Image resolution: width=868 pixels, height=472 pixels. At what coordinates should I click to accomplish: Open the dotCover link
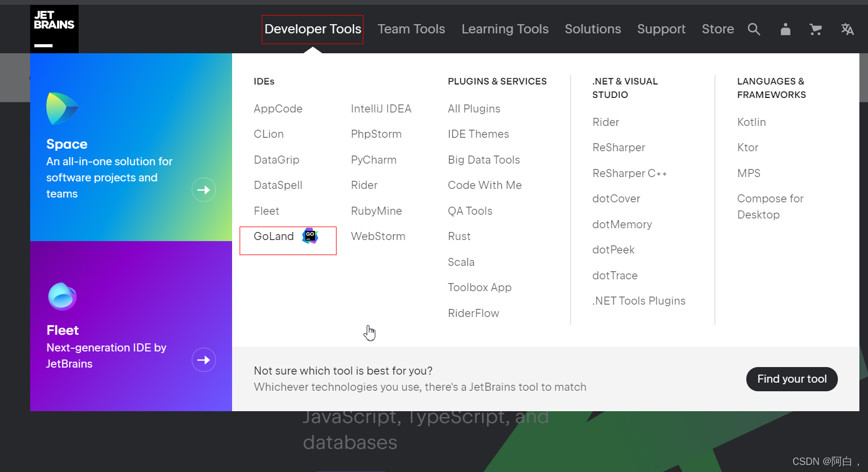pyautogui.click(x=616, y=199)
